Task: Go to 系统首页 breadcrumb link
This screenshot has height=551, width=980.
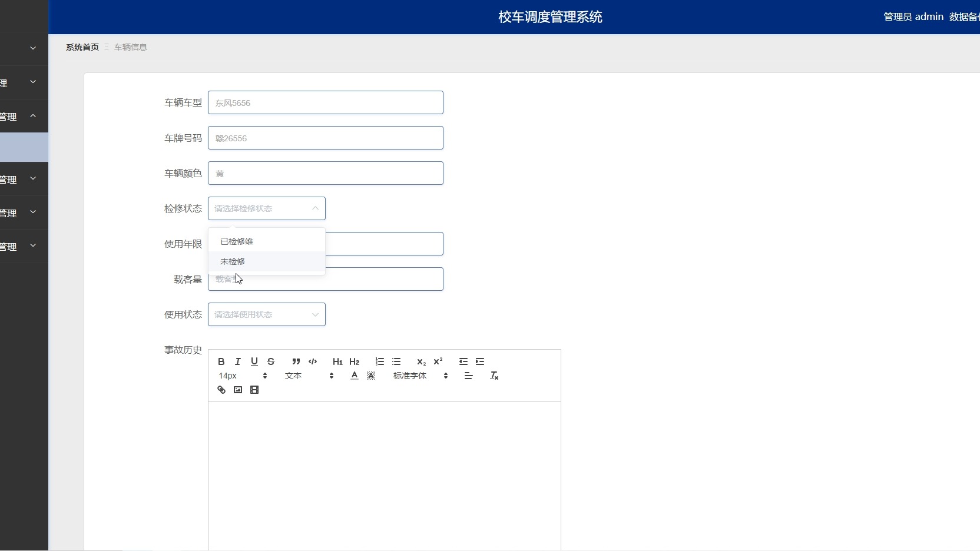Action: click(x=82, y=47)
